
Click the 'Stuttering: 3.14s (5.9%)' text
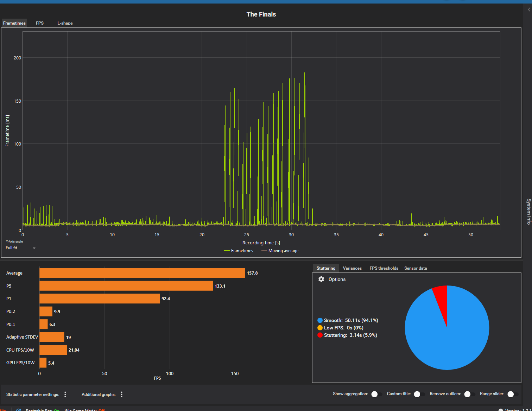350,335
